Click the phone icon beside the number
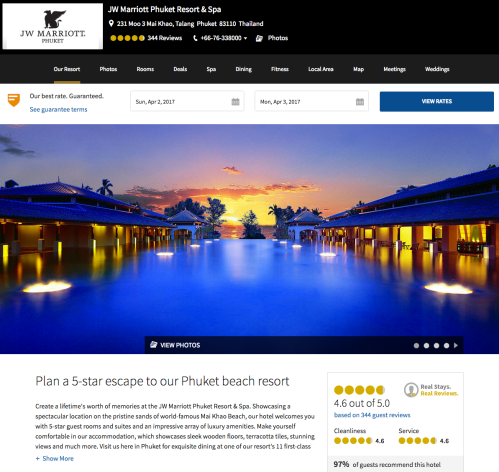 click(x=195, y=38)
